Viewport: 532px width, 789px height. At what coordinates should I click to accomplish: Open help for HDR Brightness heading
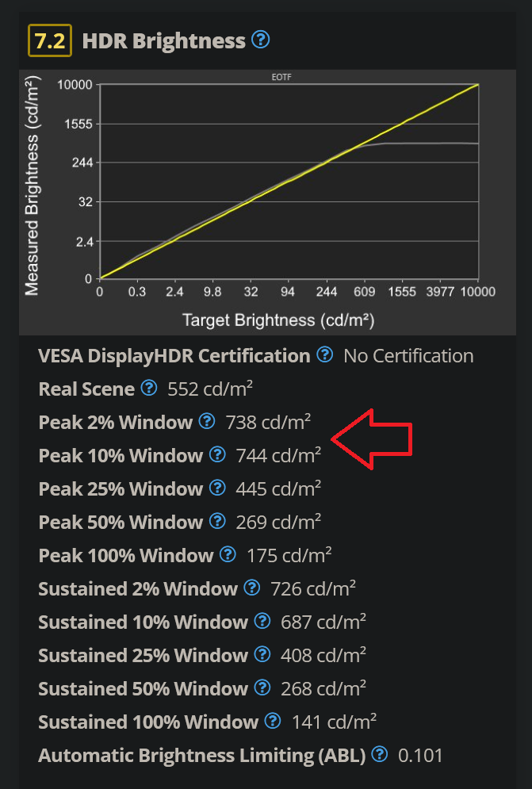(x=261, y=39)
